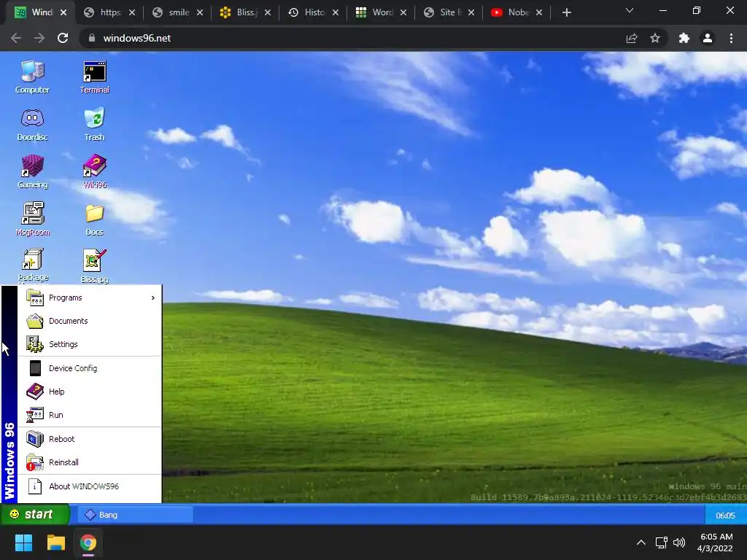Click the Windows 96 start button
This screenshot has width=747, height=560.
tap(34, 514)
